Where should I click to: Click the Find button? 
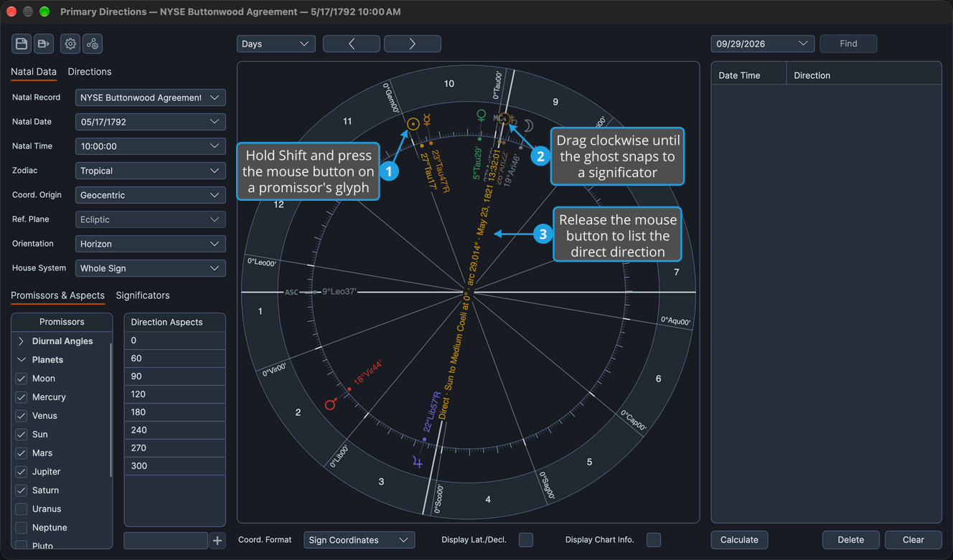848,44
